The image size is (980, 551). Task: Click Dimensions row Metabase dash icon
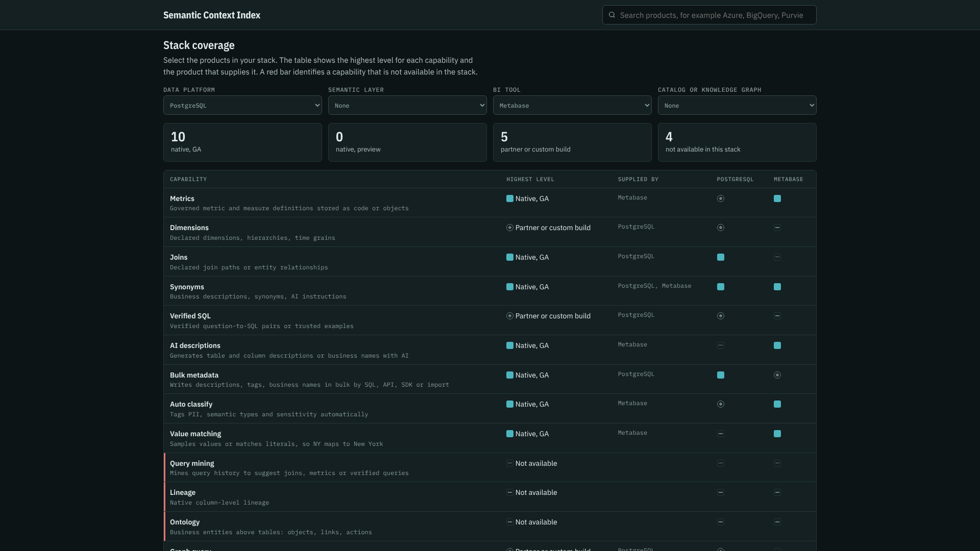(x=777, y=228)
